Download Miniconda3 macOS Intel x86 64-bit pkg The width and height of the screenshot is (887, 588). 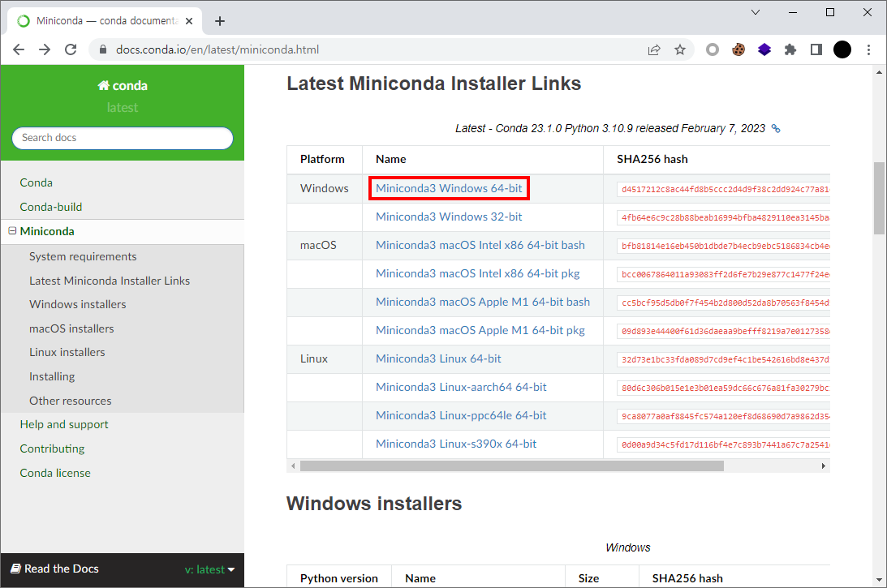pyautogui.click(x=477, y=273)
